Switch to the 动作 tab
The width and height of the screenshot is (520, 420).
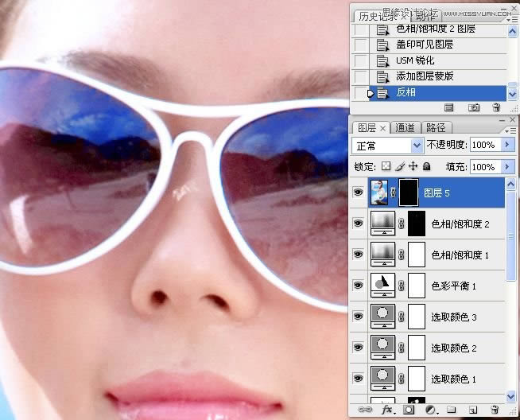pyautogui.click(x=426, y=15)
